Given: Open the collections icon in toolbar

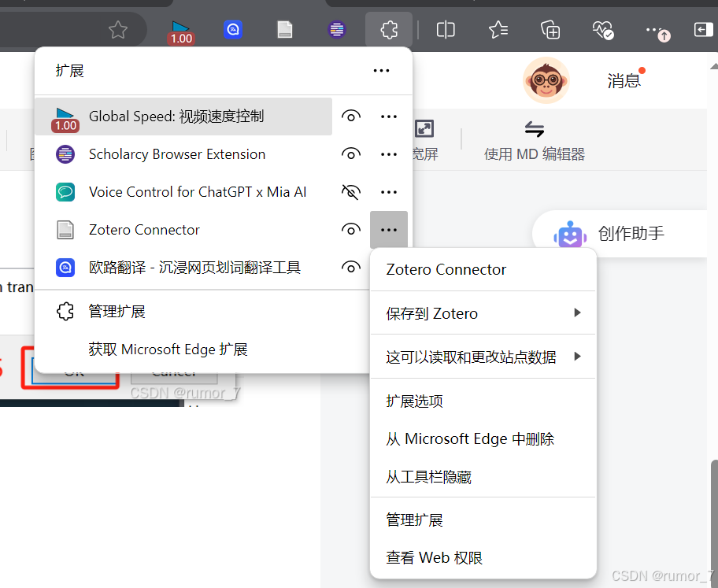Looking at the screenshot, I should (550, 30).
